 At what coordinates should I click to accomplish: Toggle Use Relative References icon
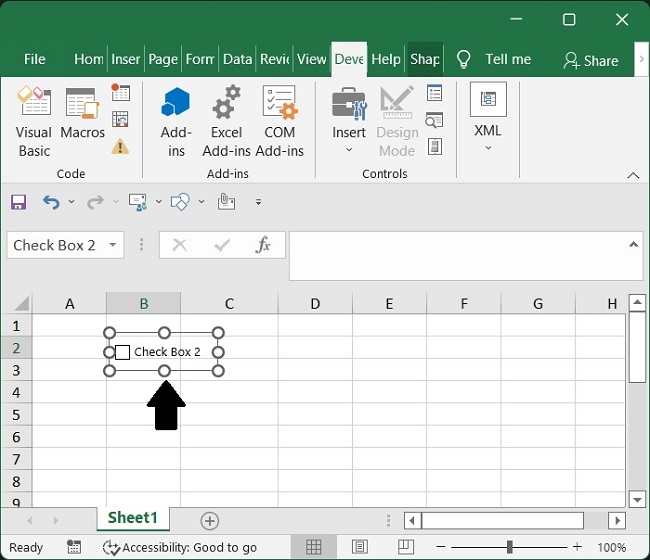120,119
